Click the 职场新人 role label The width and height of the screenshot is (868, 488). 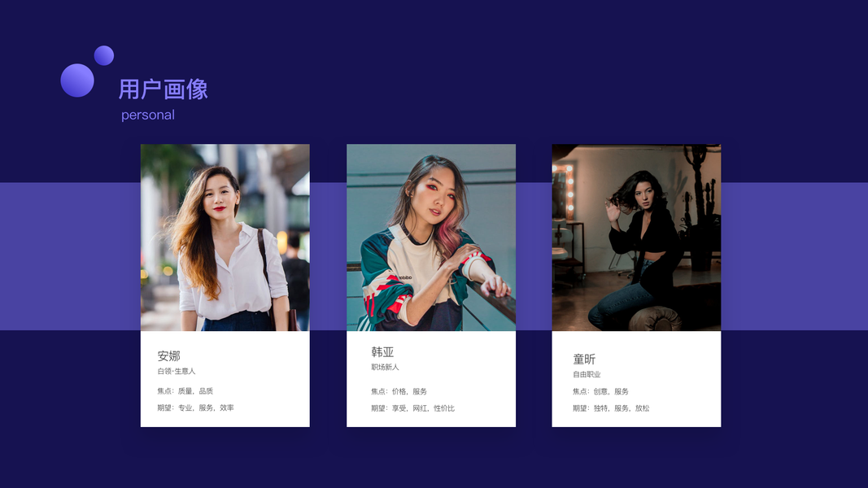tap(385, 368)
